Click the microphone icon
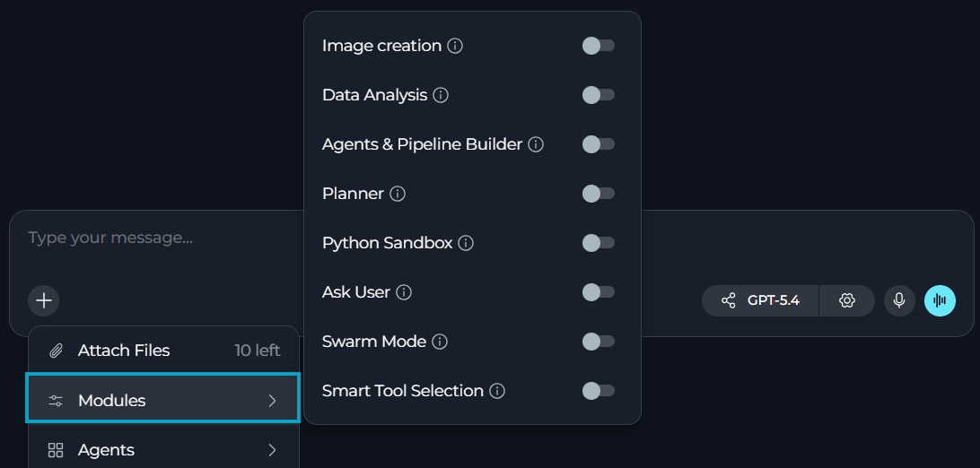Screen dimensions: 980x468 pos(899,300)
